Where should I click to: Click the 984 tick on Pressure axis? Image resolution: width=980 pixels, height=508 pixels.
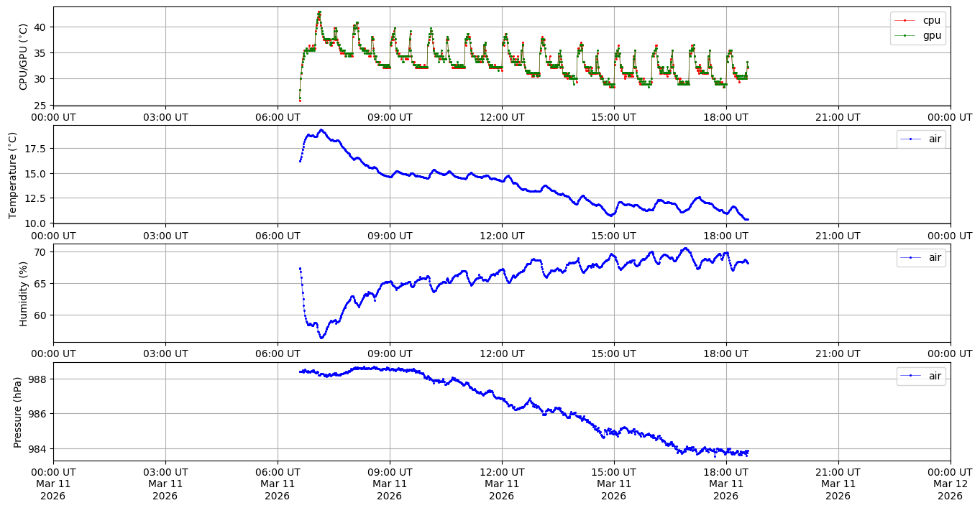39,448
